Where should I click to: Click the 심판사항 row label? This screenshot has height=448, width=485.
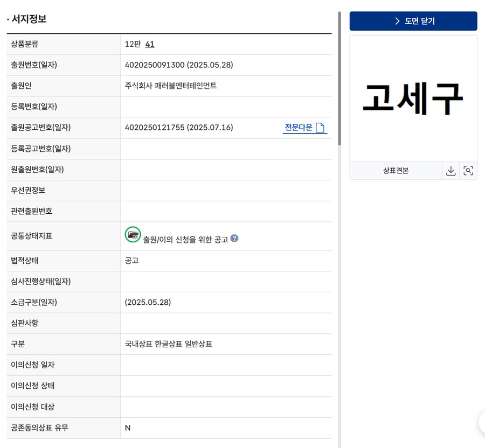[24, 323]
